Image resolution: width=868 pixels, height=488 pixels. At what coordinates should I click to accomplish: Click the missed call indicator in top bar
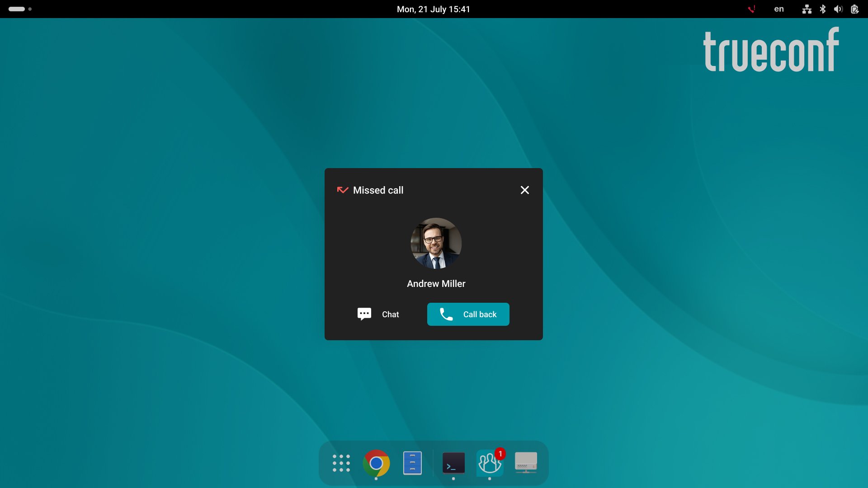pos(751,9)
